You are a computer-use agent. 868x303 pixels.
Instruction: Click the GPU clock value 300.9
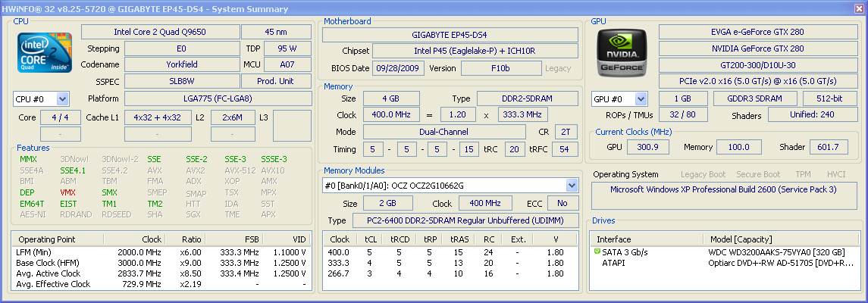[647, 146]
